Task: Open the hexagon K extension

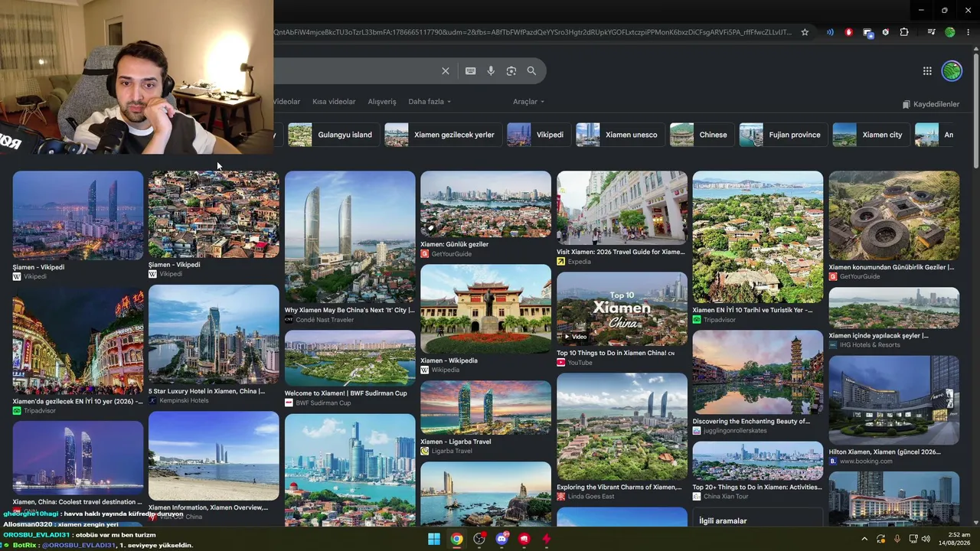Action: (886, 32)
